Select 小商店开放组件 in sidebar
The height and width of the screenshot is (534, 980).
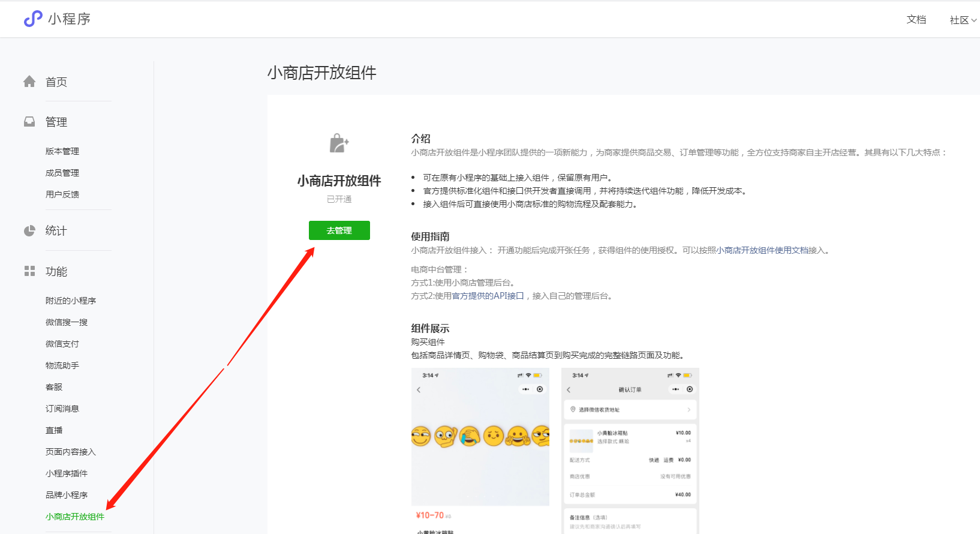tap(75, 517)
